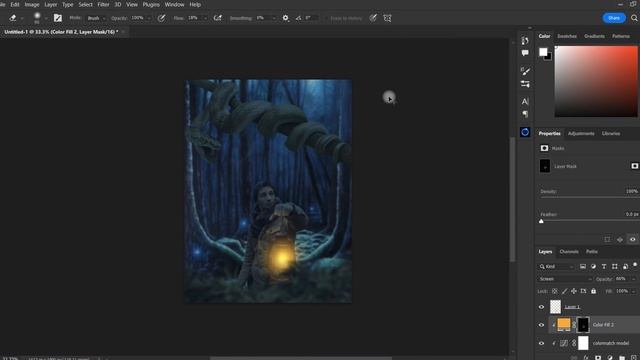The width and height of the screenshot is (640, 360).
Task: Select the Color Fill 2 layer mask thumbnail
Action: coord(583,325)
